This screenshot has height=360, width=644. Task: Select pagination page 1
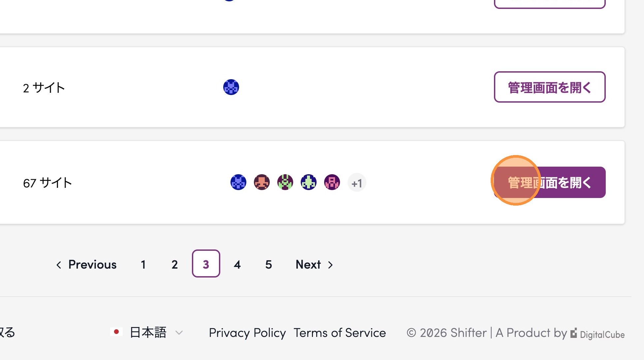(143, 264)
